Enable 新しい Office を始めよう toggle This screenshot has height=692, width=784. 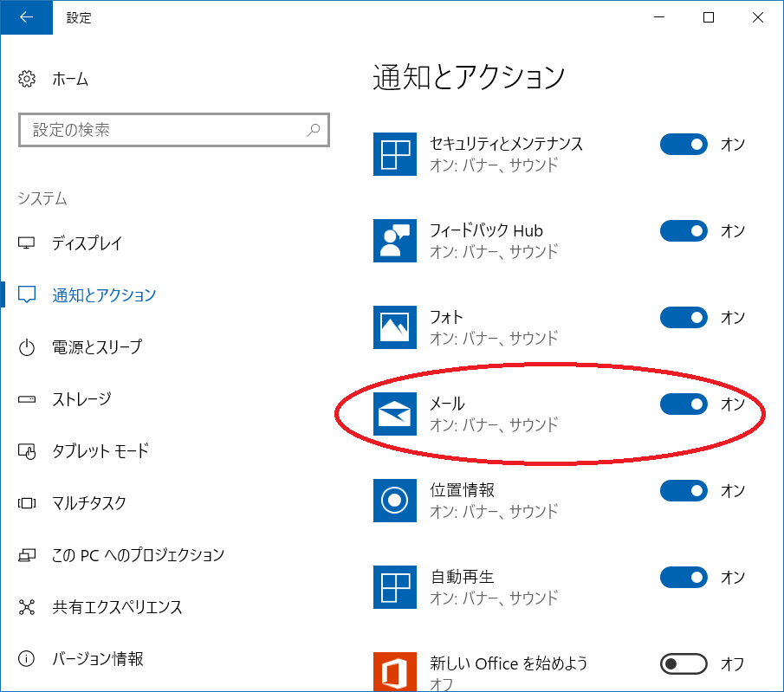click(x=684, y=664)
